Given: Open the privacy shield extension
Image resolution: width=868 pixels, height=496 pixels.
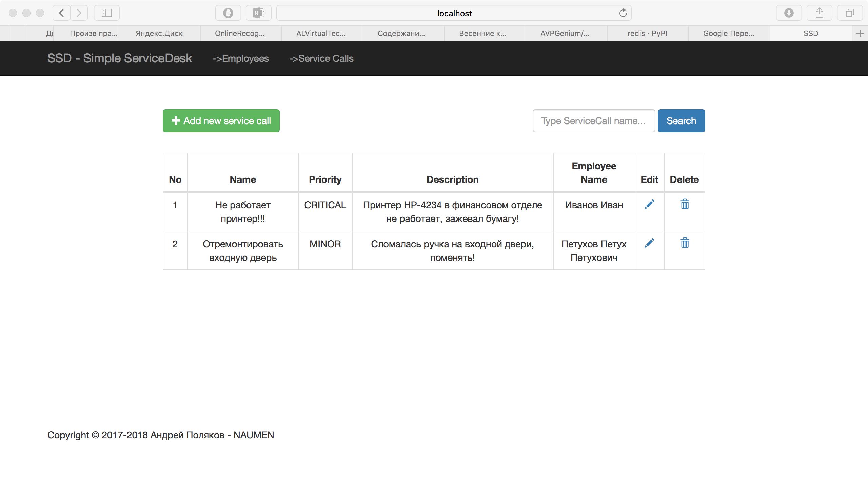Looking at the screenshot, I should tap(228, 13).
